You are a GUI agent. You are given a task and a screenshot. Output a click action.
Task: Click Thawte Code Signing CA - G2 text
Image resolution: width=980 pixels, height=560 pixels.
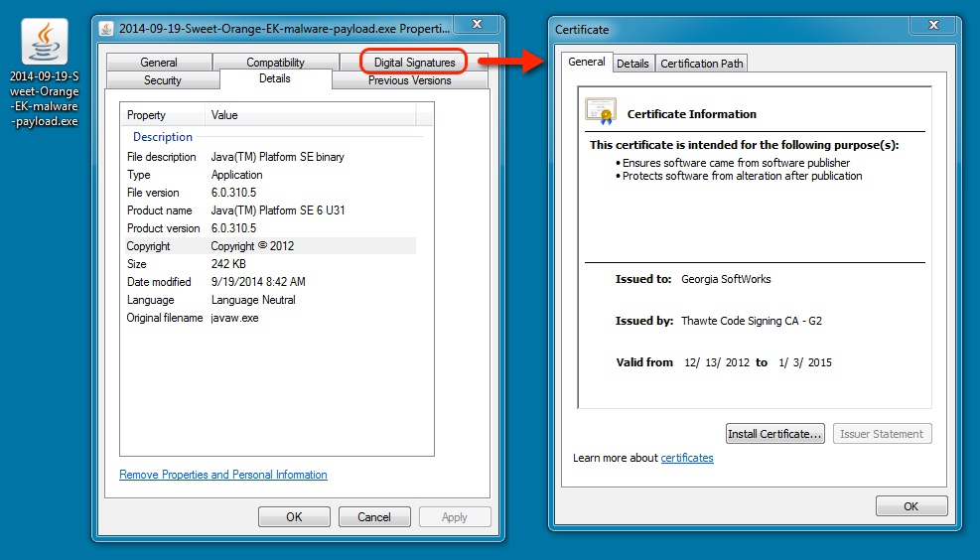click(x=752, y=321)
